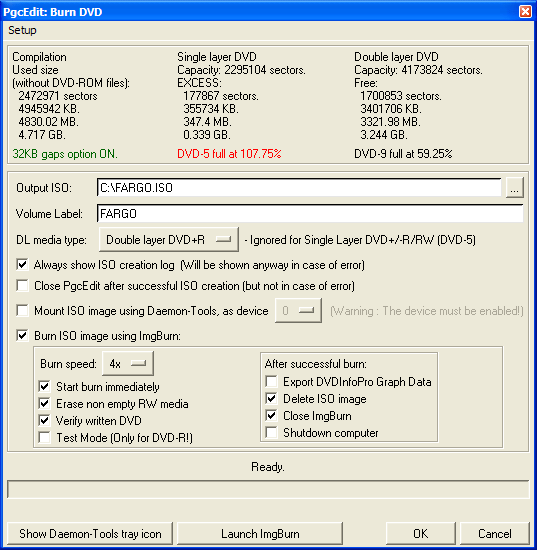Open the Daemon-Tools device number dropdown
The height and width of the screenshot is (550, 537).
pyautogui.click(x=298, y=310)
